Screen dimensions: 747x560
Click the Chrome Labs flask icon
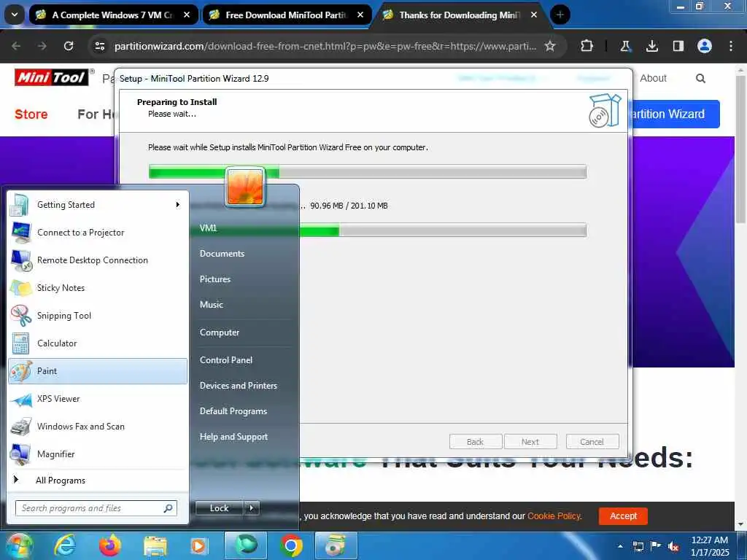[x=625, y=46]
